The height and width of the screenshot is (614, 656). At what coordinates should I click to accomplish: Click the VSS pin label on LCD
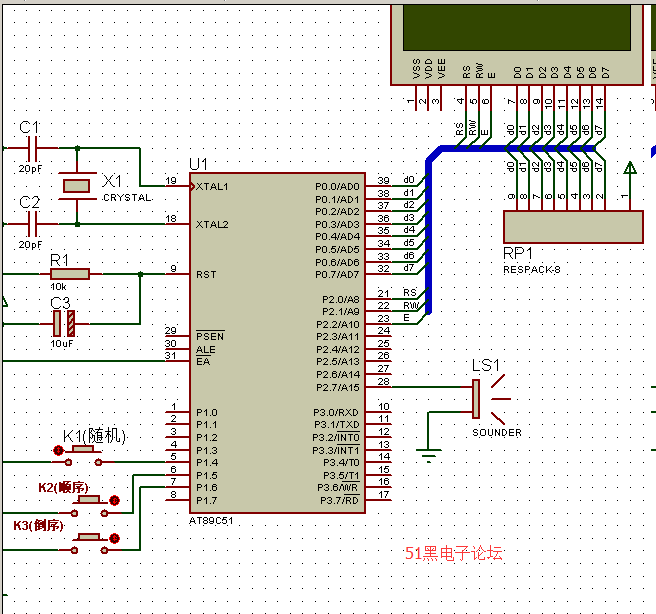click(416, 69)
